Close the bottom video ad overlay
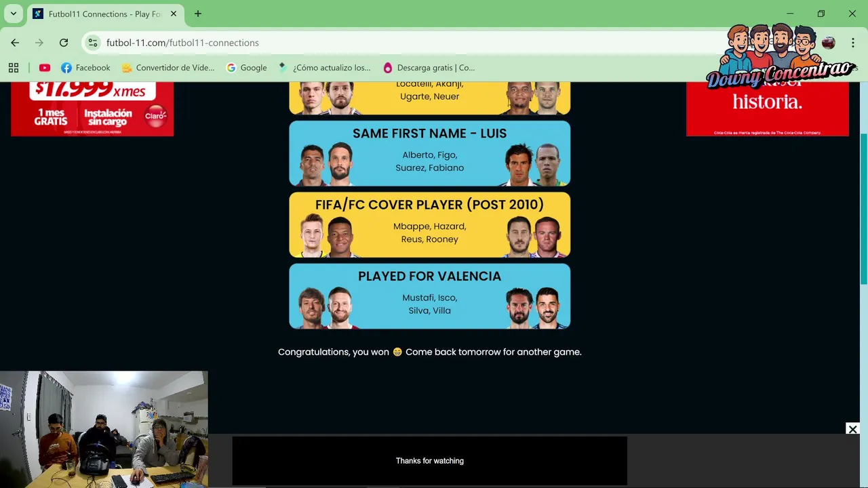 [852, 429]
